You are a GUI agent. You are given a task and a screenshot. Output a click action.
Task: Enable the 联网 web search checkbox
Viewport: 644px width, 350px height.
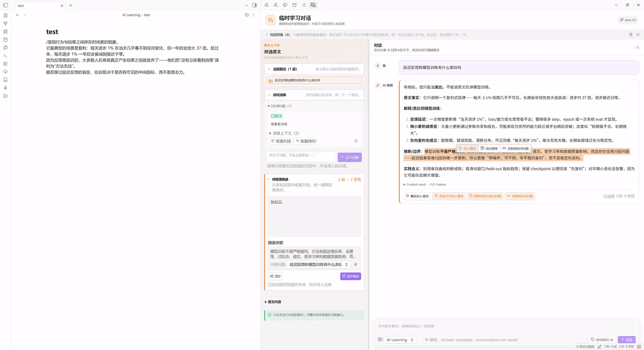tap(422, 340)
